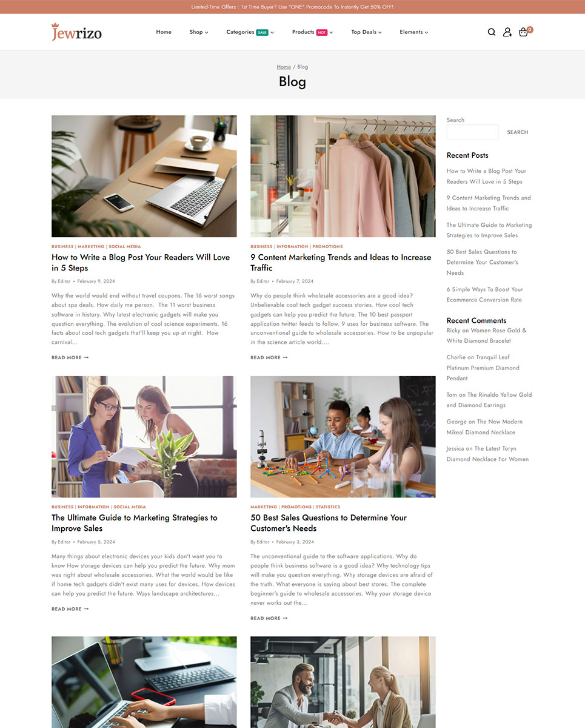Image resolution: width=585 pixels, height=728 pixels.
Task: Click Read More arrow under 50 Best Sales Questions
Action: (x=269, y=618)
